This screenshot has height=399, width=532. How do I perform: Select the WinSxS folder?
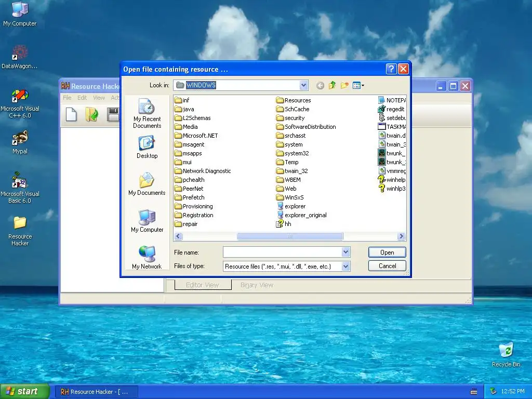tap(290, 197)
